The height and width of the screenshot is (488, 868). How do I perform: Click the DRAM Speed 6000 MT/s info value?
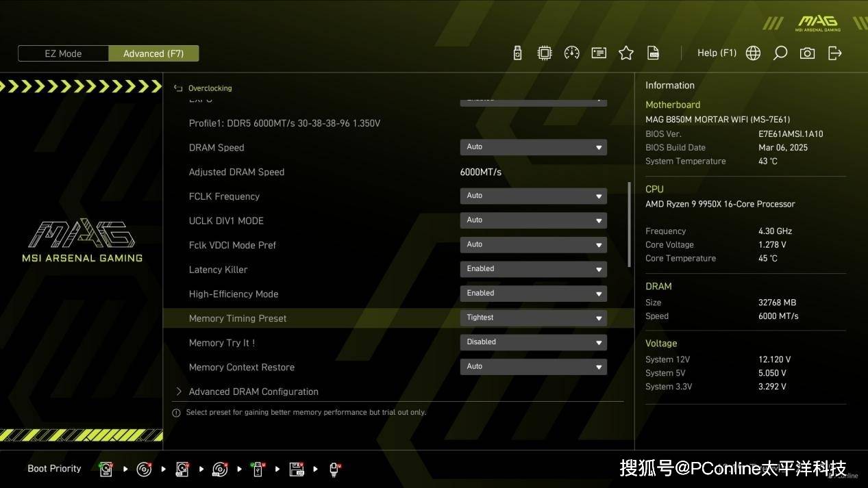(778, 316)
